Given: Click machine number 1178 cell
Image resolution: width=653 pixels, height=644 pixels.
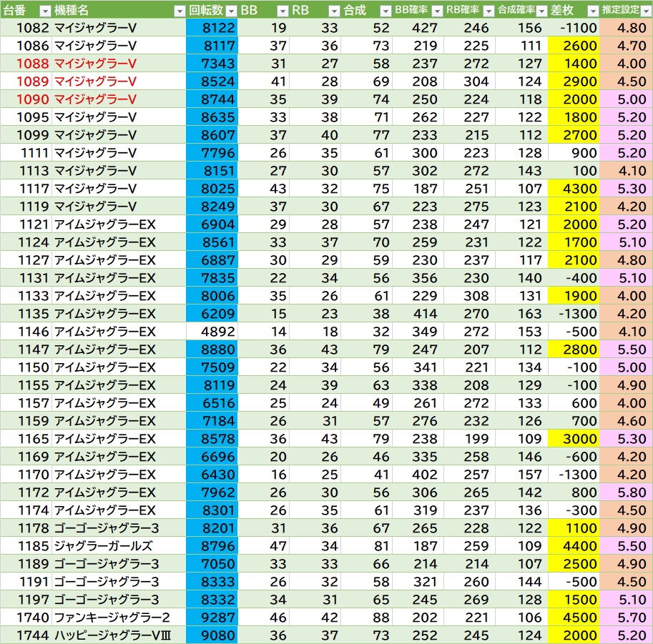Looking at the screenshot, I should [x=26, y=528].
